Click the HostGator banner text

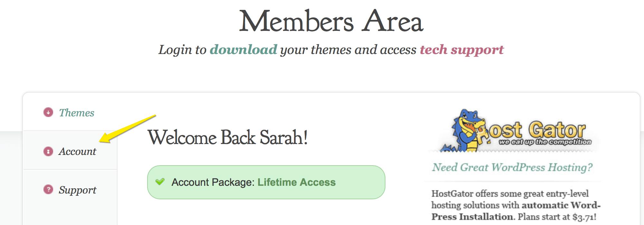[x=537, y=130]
